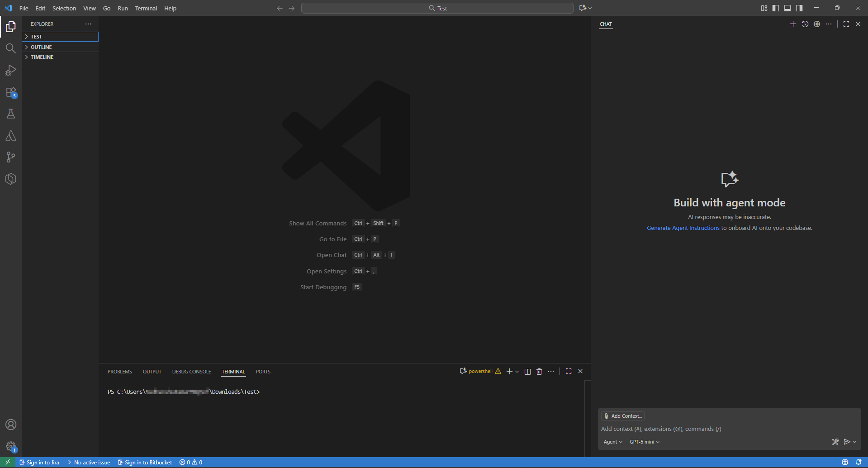
Task: Open the Selection menu
Action: click(x=64, y=8)
